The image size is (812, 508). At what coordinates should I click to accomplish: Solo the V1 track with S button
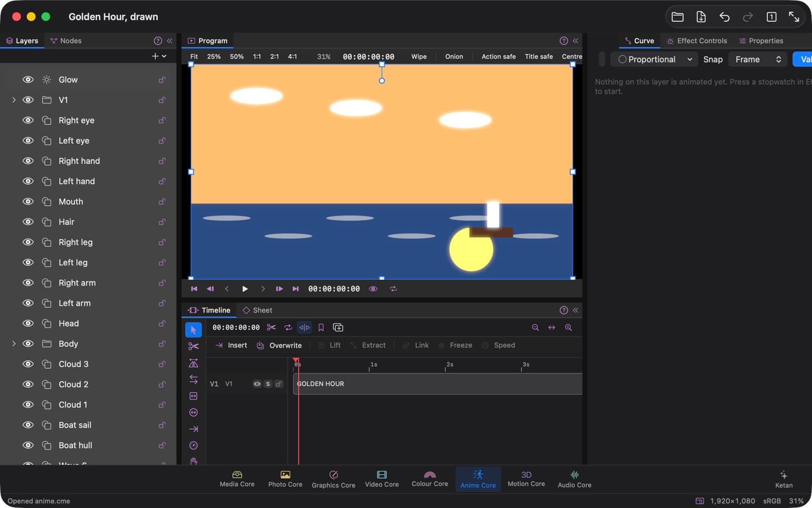(268, 384)
